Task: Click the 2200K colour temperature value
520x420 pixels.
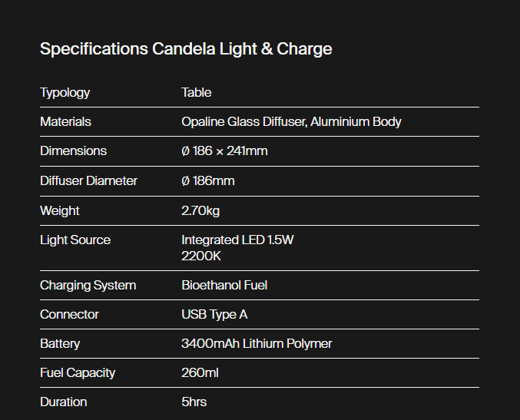Action: point(201,255)
